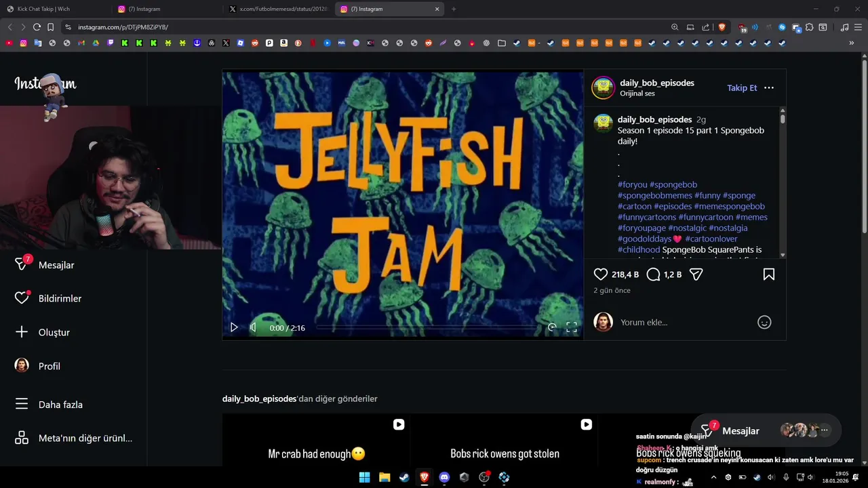
Task: Open the Shazam extension icon
Action: click(x=782, y=27)
